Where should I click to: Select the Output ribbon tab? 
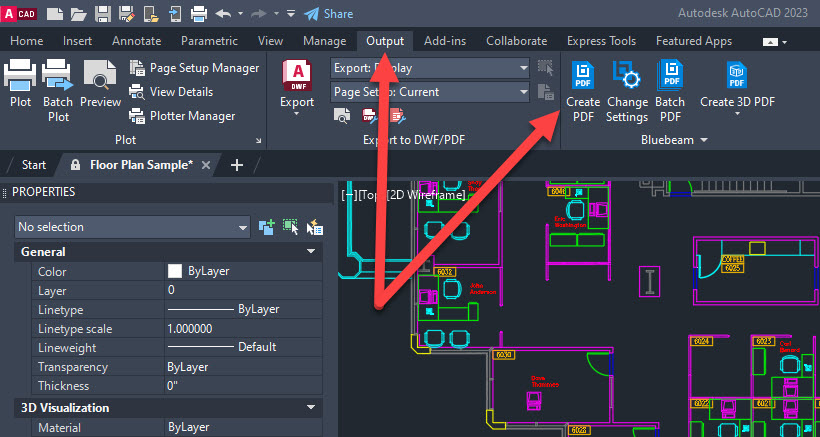click(x=385, y=41)
